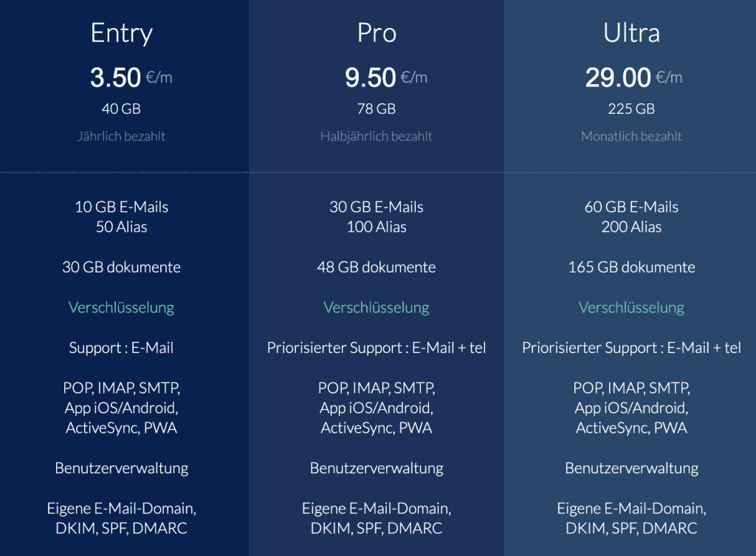
Task: Open Verschlüsselung link in Entry column
Action: [122, 308]
